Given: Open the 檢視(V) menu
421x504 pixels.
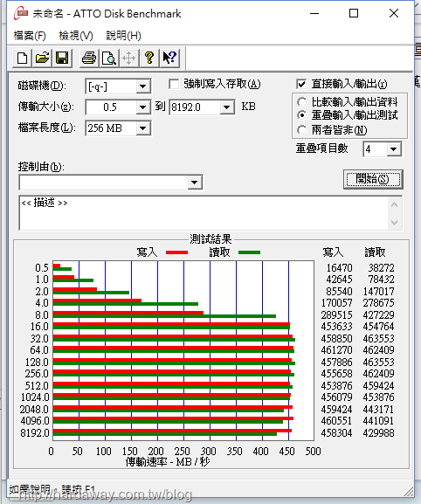Looking at the screenshot, I should tap(76, 35).
